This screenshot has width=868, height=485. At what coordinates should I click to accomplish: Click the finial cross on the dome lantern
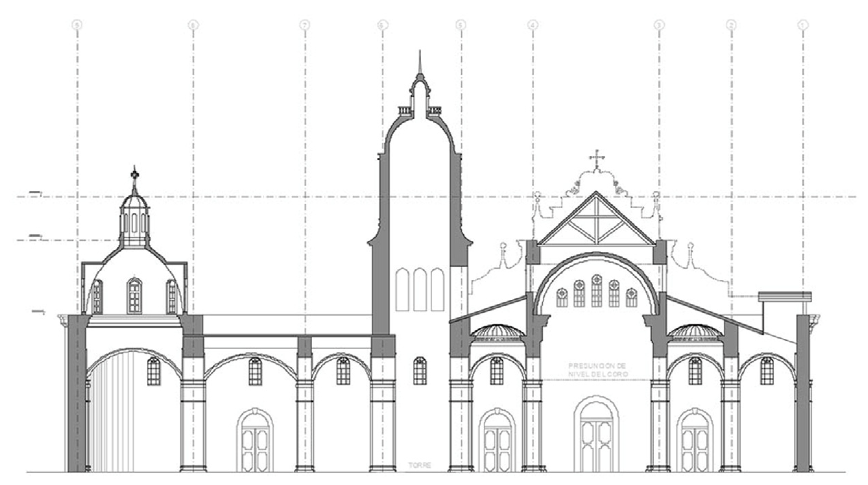(135, 174)
